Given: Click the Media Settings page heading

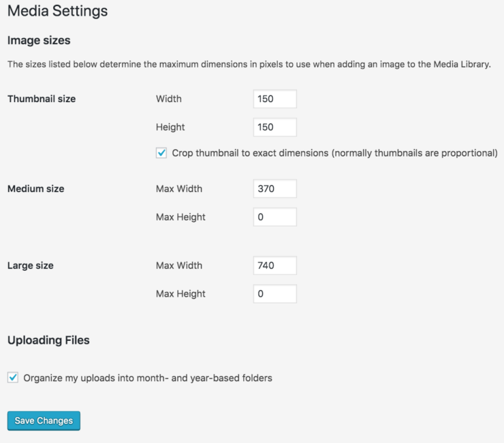Looking at the screenshot, I should click(x=57, y=12).
